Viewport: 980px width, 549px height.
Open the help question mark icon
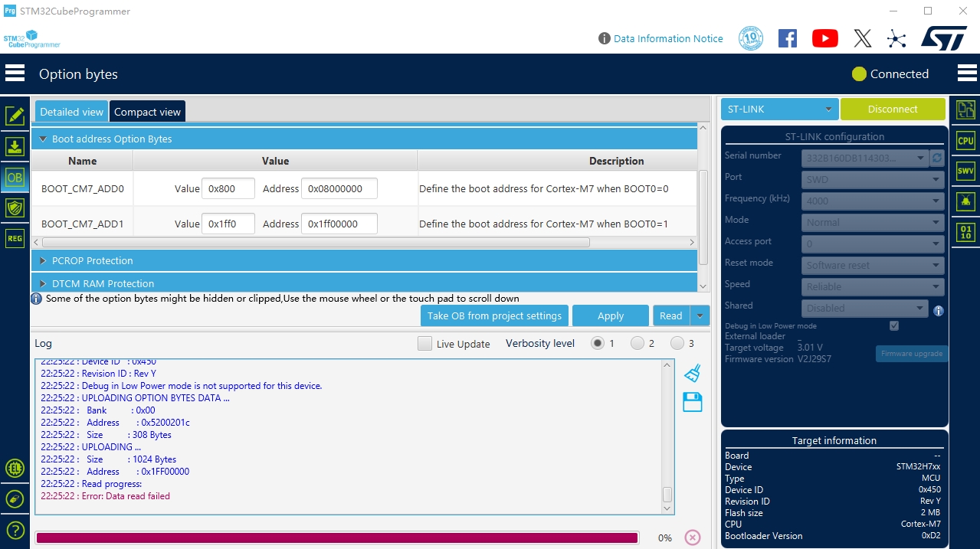[x=15, y=530]
